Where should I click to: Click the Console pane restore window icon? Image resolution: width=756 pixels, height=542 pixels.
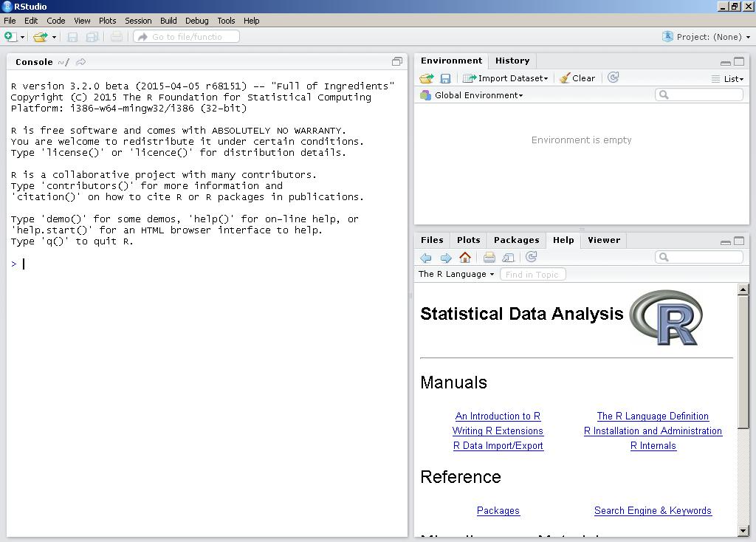(396, 61)
